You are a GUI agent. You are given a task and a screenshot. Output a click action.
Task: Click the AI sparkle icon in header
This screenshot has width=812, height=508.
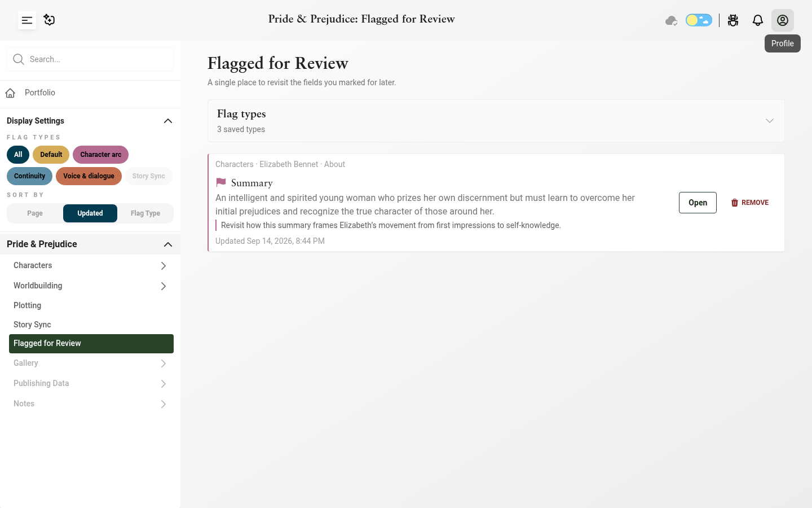tap(50, 20)
